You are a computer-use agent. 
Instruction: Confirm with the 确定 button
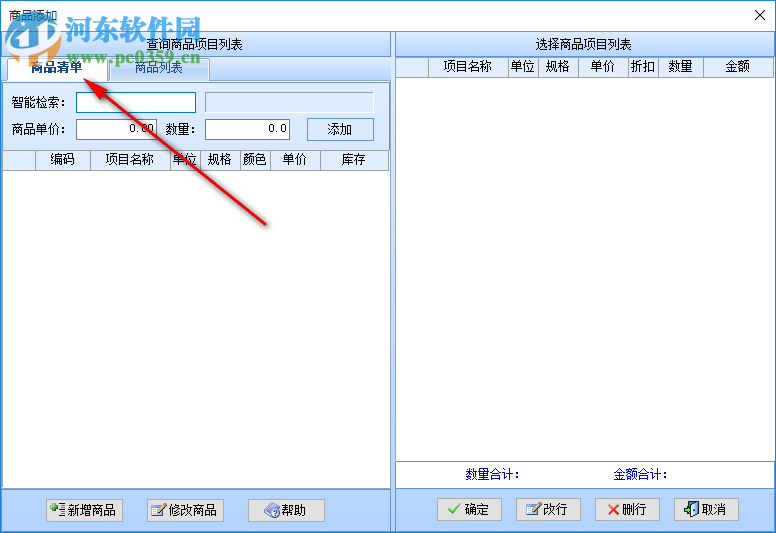[469, 509]
